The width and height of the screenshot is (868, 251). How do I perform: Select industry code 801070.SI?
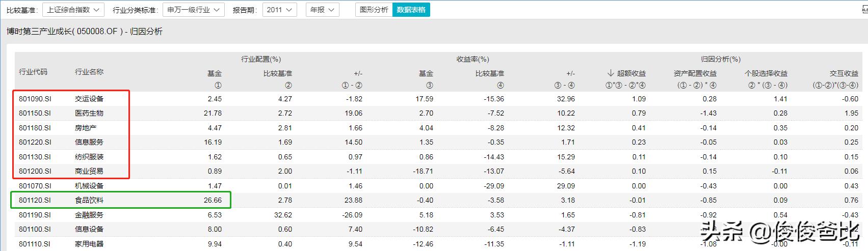35,186
